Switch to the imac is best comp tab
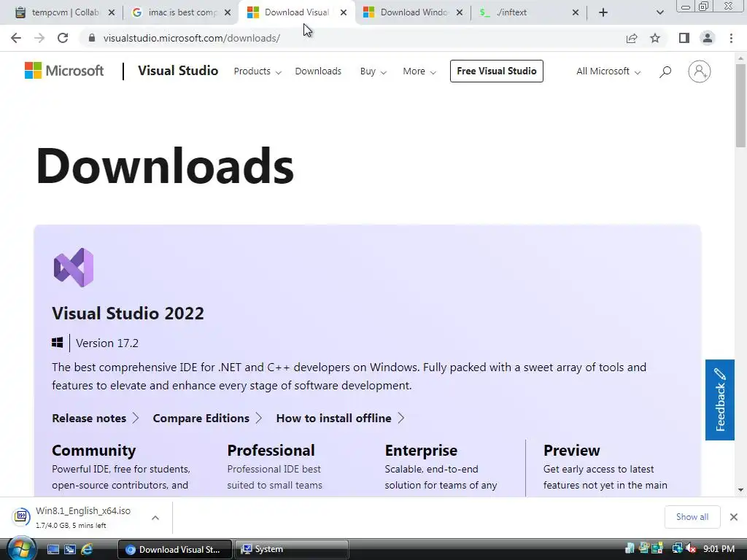747x560 pixels. click(181, 12)
